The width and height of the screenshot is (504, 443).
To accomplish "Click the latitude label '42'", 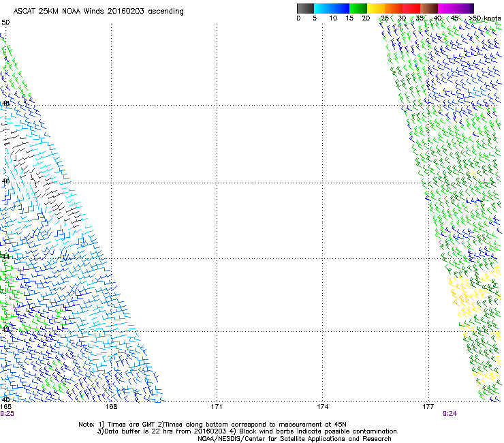I will pyautogui.click(x=5, y=329).
